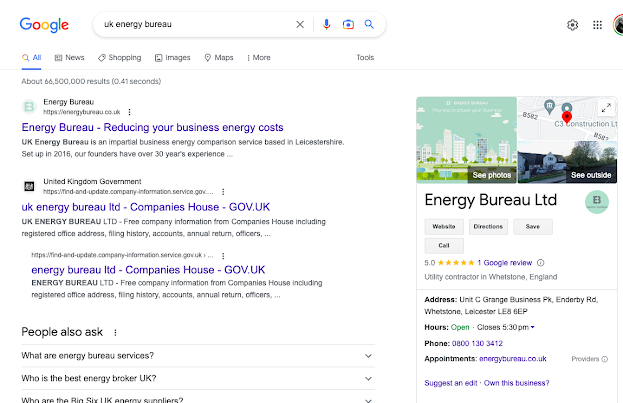The height and width of the screenshot is (403, 623).
Task: Click the Providers info icon
Action: 604,359
